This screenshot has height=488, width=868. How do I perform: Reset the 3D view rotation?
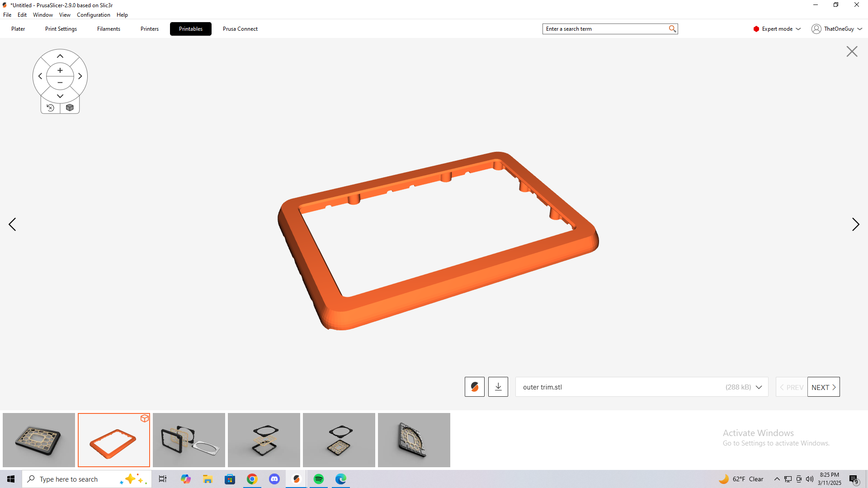click(50, 108)
